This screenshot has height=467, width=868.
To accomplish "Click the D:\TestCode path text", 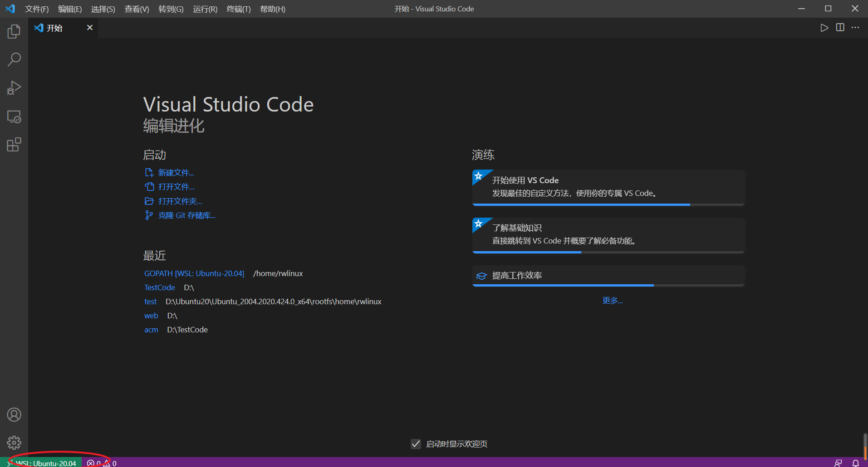I will 187,330.
